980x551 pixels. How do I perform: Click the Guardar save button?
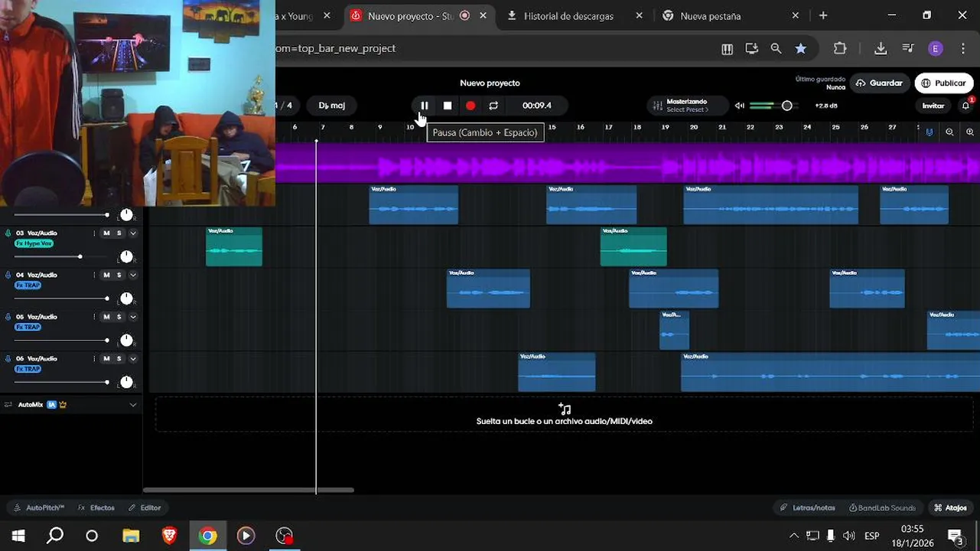tap(878, 83)
